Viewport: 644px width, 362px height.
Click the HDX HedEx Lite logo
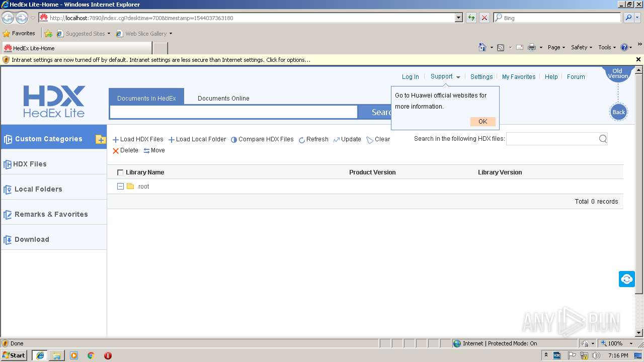54,102
